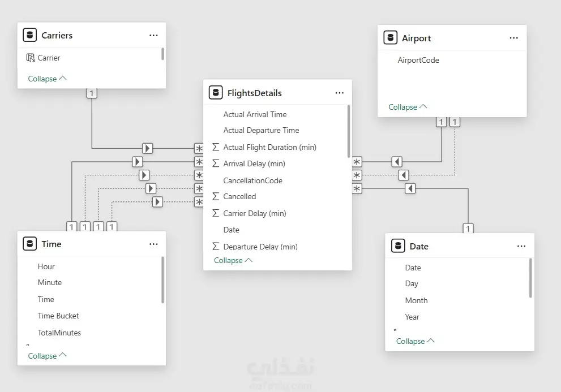Viewport: 561px width, 392px height.
Task: Click the sigma icon beside Departure Delay
Action: [x=216, y=247]
